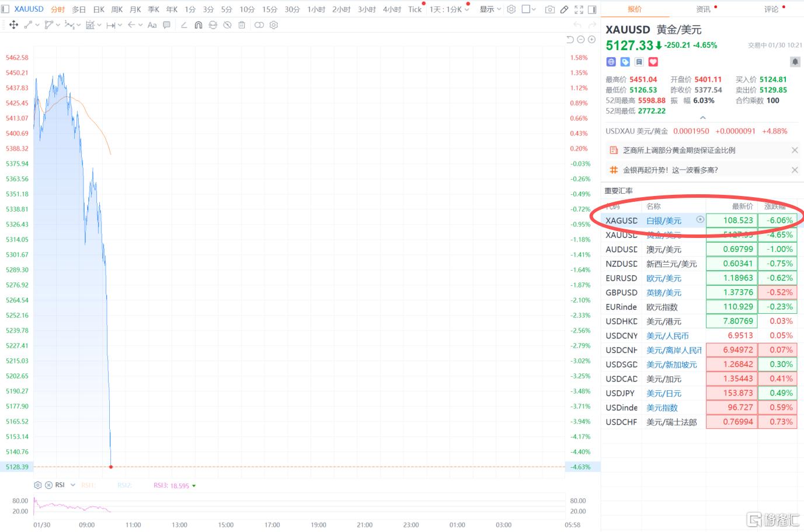Image resolution: width=804 pixels, height=532 pixels.
Task: Expand the RSI indicator dropdown chevron
Action: 73,485
